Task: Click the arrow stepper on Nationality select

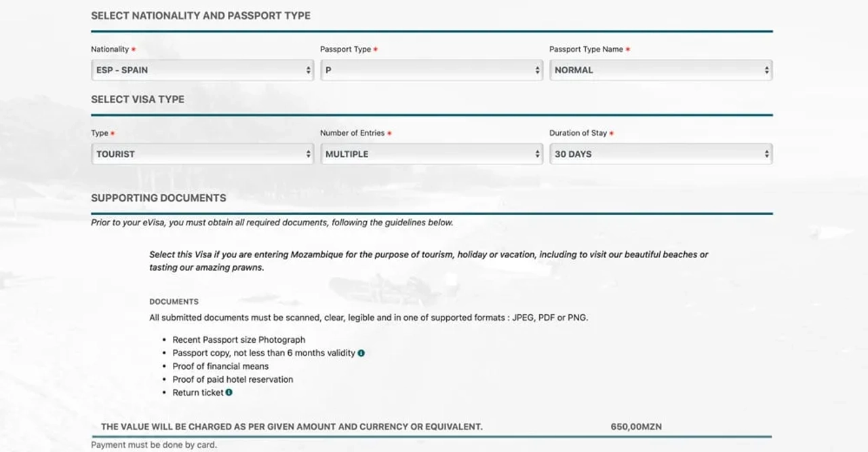Action: (x=308, y=70)
